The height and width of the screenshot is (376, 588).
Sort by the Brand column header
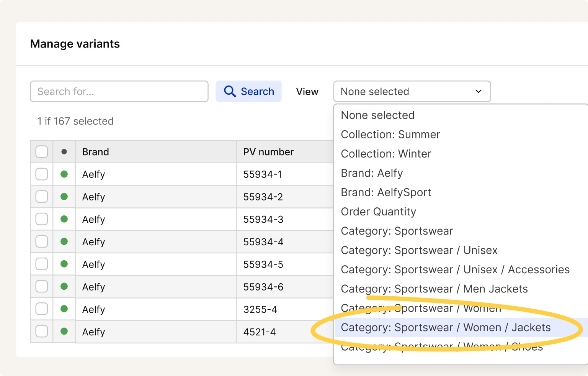coord(96,152)
